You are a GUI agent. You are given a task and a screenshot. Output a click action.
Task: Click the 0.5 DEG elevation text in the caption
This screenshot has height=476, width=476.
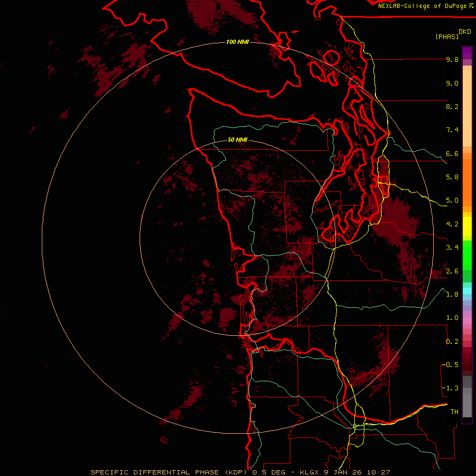point(269,472)
